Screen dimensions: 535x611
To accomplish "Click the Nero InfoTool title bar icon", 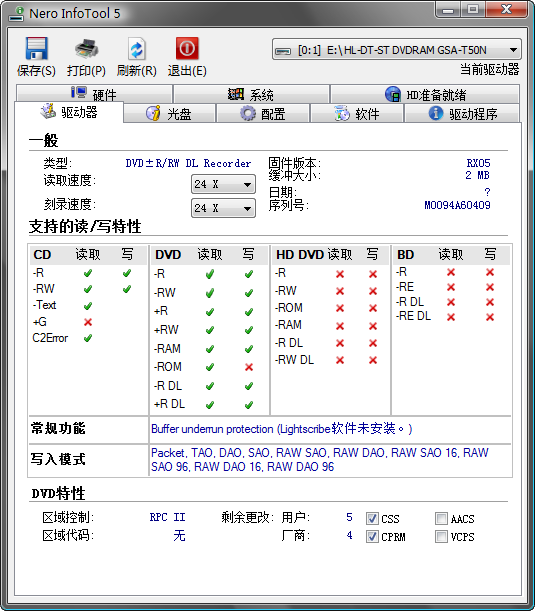I will click(x=16, y=14).
